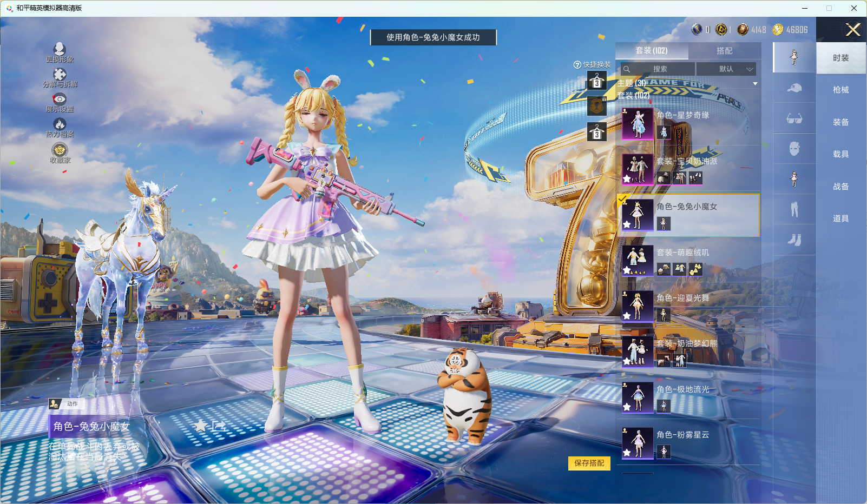Select 角色-兔兔小魔女 outfit thumbnail
Viewport: 867px width, 504px height.
[x=638, y=215]
